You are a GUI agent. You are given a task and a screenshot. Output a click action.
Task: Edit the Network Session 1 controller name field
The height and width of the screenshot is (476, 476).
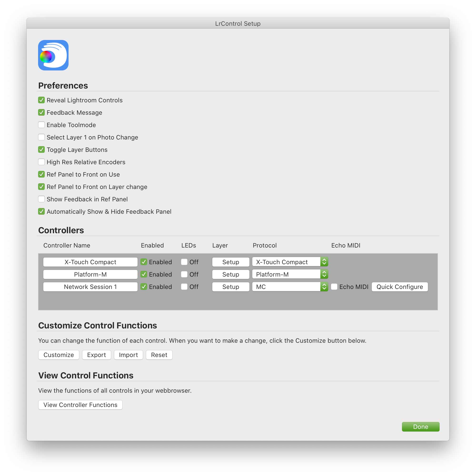point(90,287)
